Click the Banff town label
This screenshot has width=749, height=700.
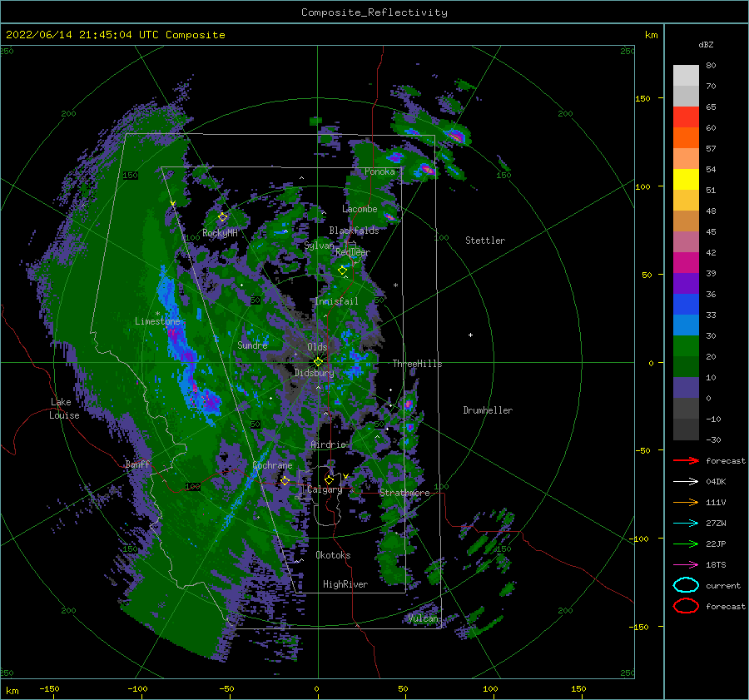tap(137, 464)
